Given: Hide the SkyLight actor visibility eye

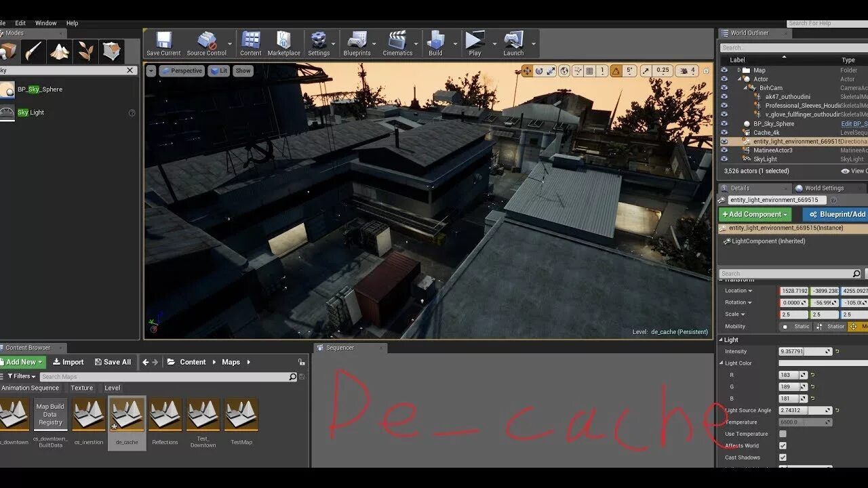Looking at the screenshot, I should coord(724,159).
